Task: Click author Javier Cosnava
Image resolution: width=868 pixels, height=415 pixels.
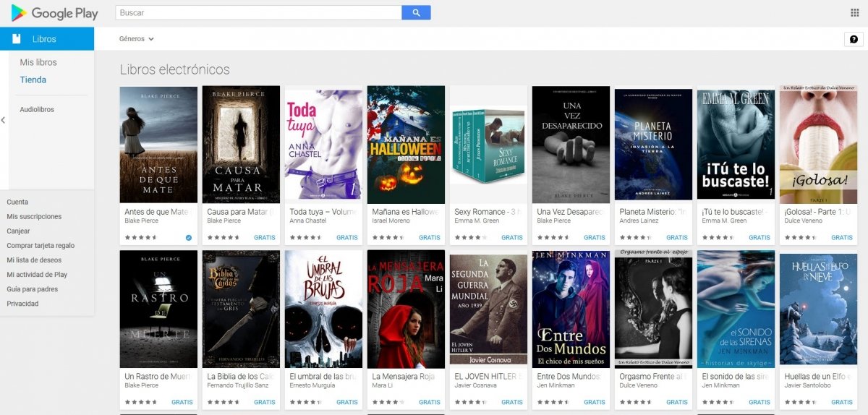Action: tap(475, 385)
